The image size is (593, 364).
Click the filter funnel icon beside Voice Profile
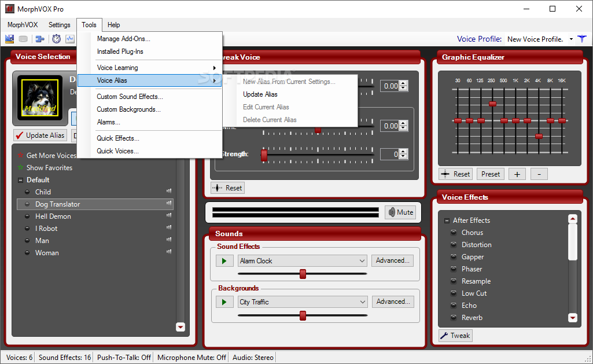(582, 39)
